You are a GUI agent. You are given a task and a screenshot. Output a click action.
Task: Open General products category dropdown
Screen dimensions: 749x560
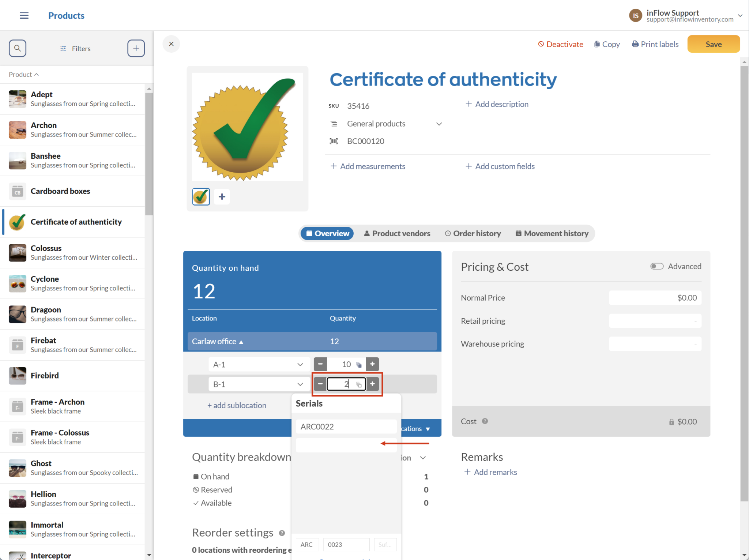(x=439, y=124)
